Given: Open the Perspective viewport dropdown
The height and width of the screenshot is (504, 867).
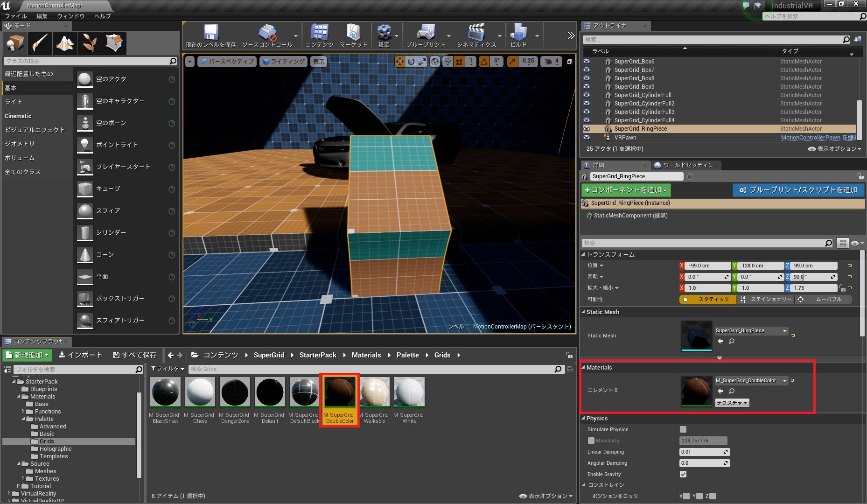Looking at the screenshot, I should tap(227, 62).
